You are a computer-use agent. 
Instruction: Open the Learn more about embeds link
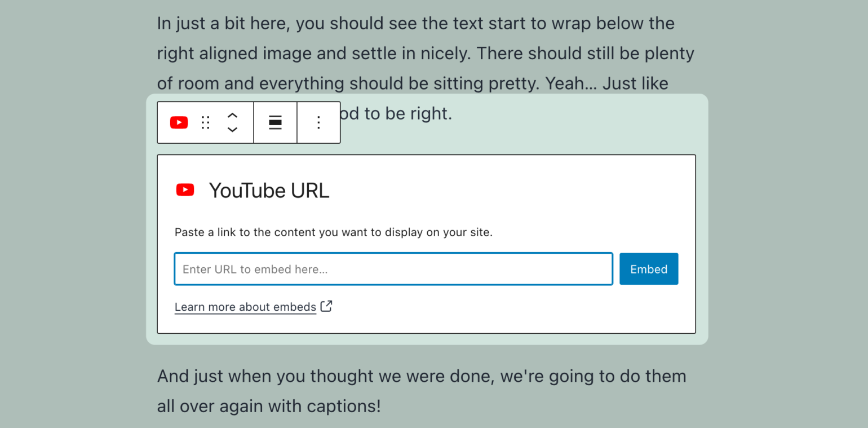coord(245,307)
